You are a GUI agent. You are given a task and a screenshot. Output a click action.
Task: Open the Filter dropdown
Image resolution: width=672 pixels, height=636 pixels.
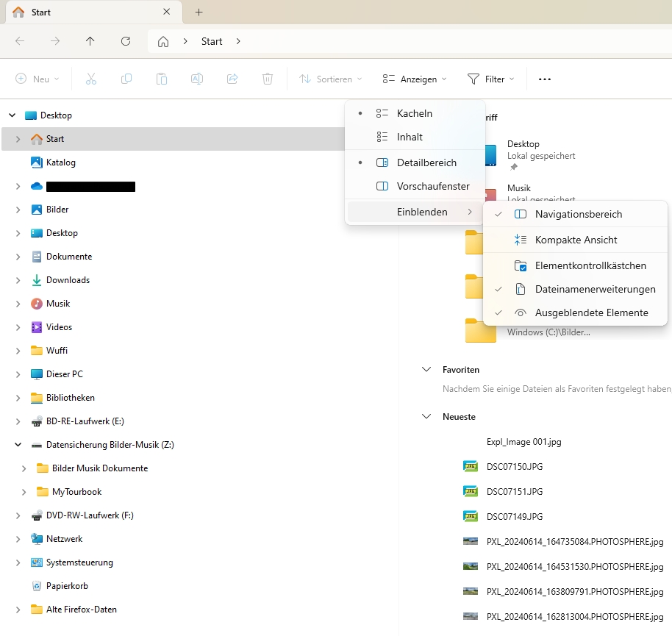(x=490, y=79)
